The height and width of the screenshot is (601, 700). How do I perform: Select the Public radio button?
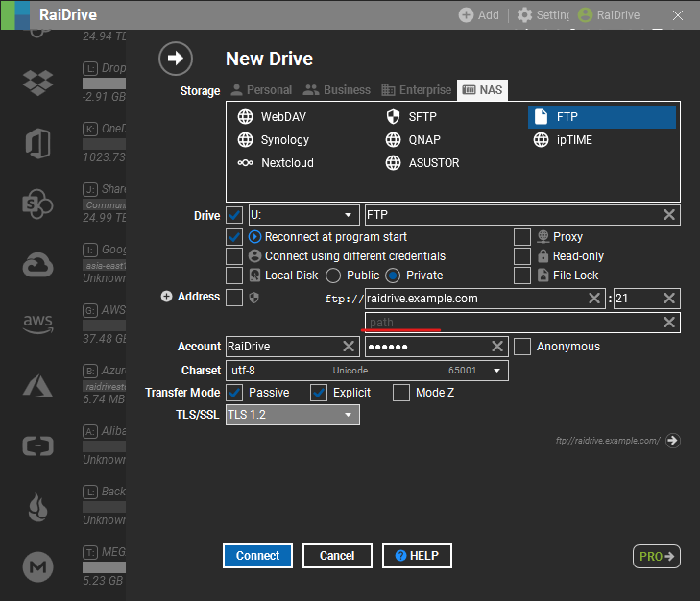tap(334, 276)
